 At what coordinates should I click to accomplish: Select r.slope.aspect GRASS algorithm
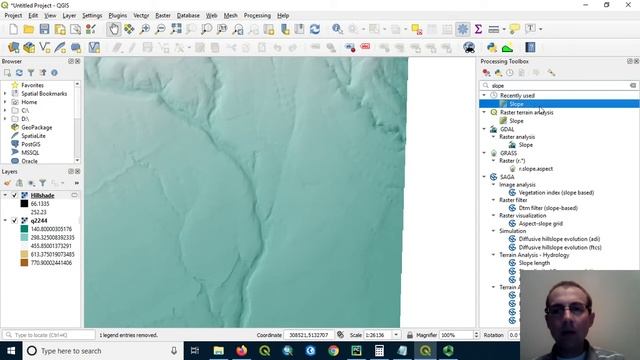(x=535, y=169)
